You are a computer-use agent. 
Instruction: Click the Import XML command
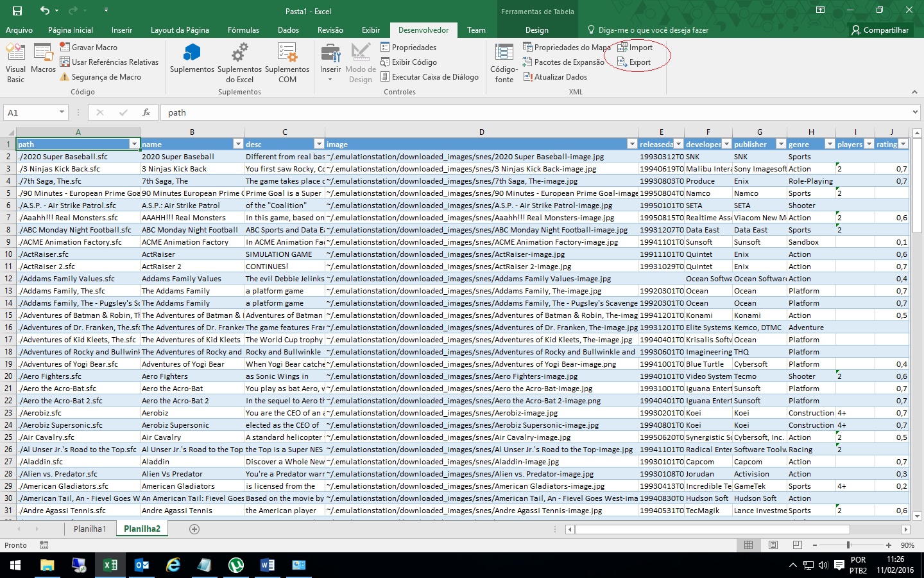tap(636, 47)
